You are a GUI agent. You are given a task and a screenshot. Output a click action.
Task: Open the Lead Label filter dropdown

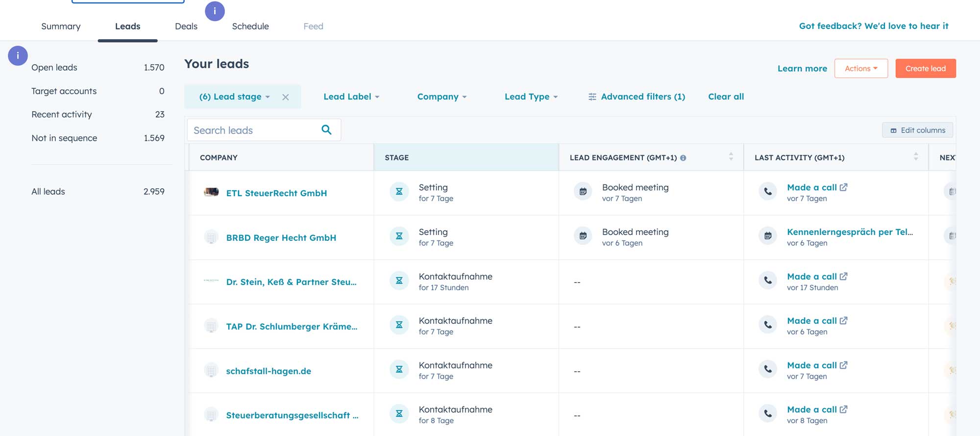point(351,97)
